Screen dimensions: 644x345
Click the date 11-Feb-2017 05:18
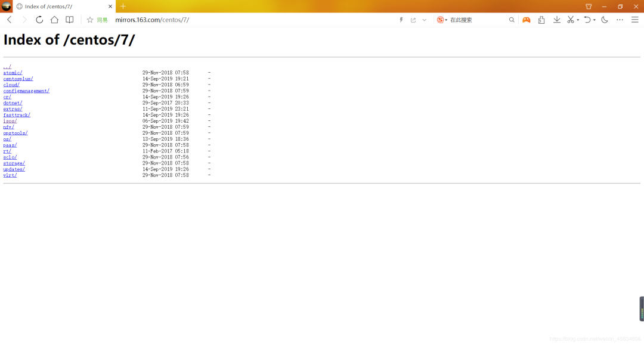pos(166,151)
